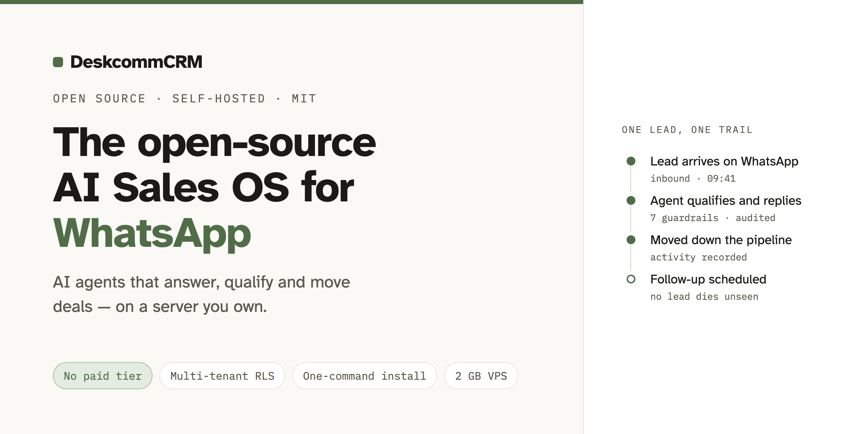Click the "Lead arrives on WhatsApp" timeline dot

point(631,161)
